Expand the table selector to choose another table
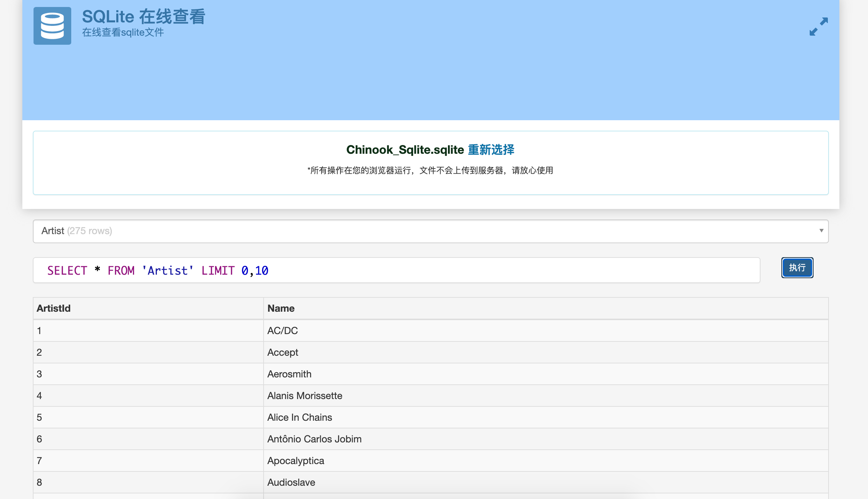 430,231
